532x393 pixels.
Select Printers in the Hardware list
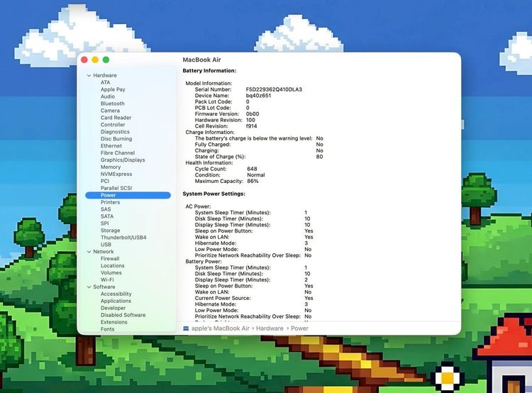click(110, 202)
